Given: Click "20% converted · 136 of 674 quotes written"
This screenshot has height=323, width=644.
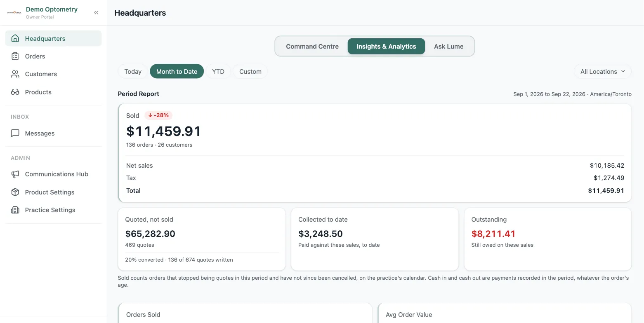Looking at the screenshot, I should [x=179, y=260].
